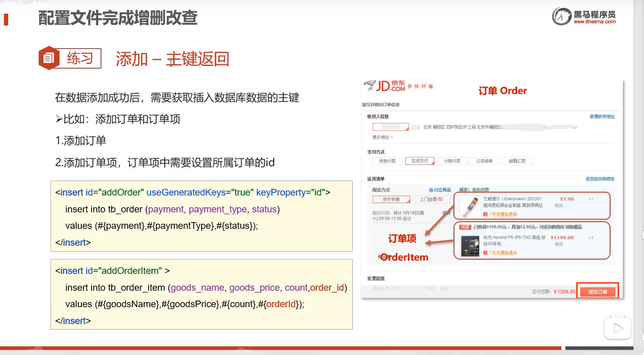
Task: Click the price ¥1199.00
Action: point(562,237)
